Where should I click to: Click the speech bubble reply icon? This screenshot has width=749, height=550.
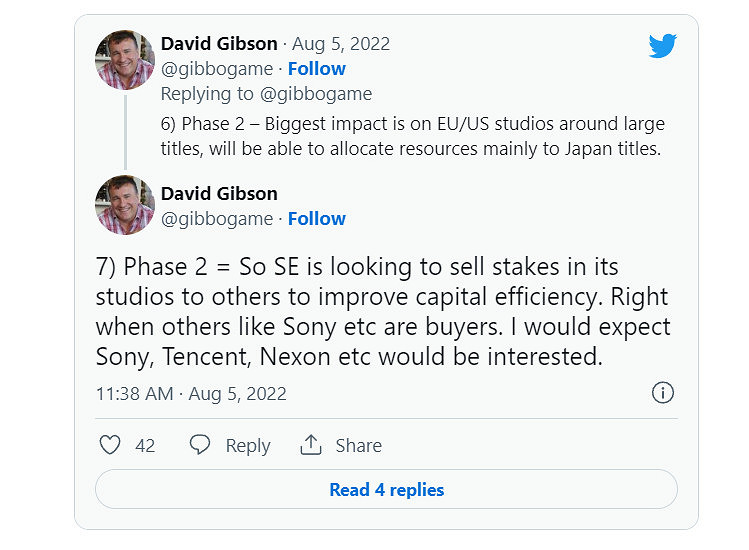200,445
